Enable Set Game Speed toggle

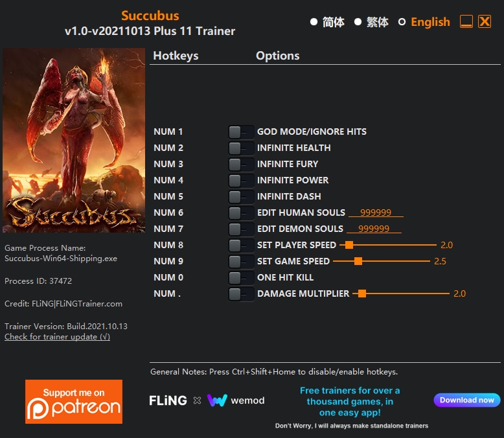[241, 262]
